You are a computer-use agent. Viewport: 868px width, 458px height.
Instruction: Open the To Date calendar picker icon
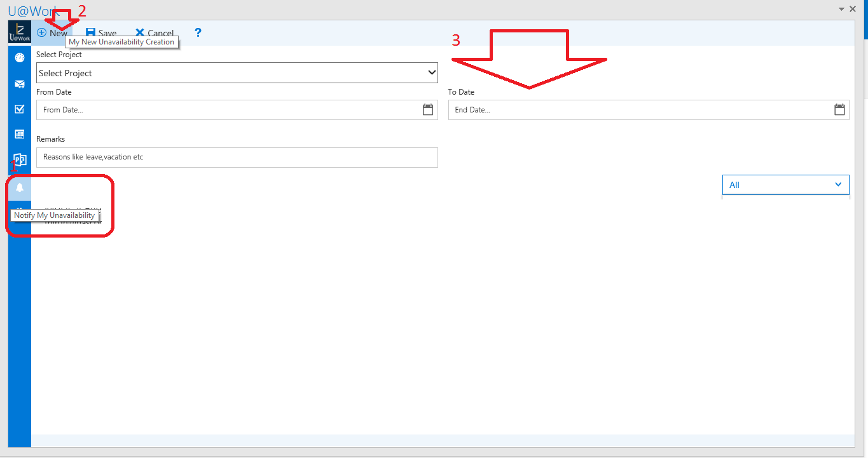[x=839, y=110]
